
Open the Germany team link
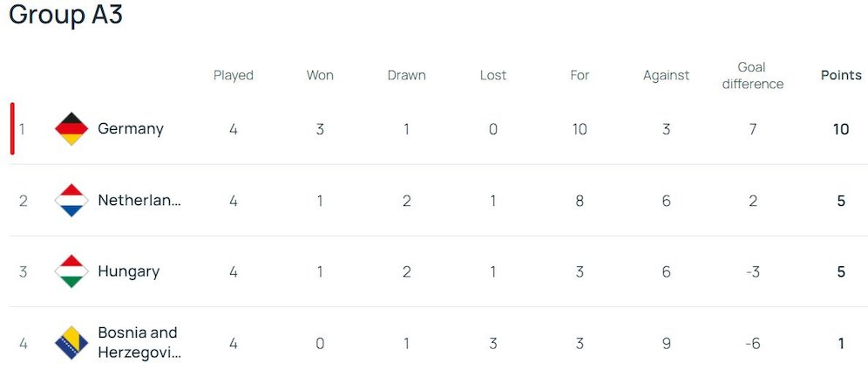pyautogui.click(x=131, y=129)
